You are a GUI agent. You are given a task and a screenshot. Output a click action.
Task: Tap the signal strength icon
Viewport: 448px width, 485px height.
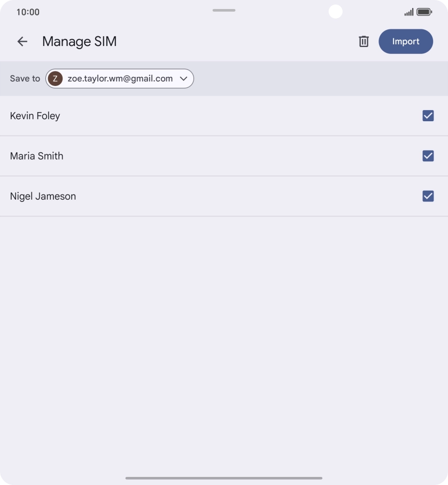pos(408,12)
